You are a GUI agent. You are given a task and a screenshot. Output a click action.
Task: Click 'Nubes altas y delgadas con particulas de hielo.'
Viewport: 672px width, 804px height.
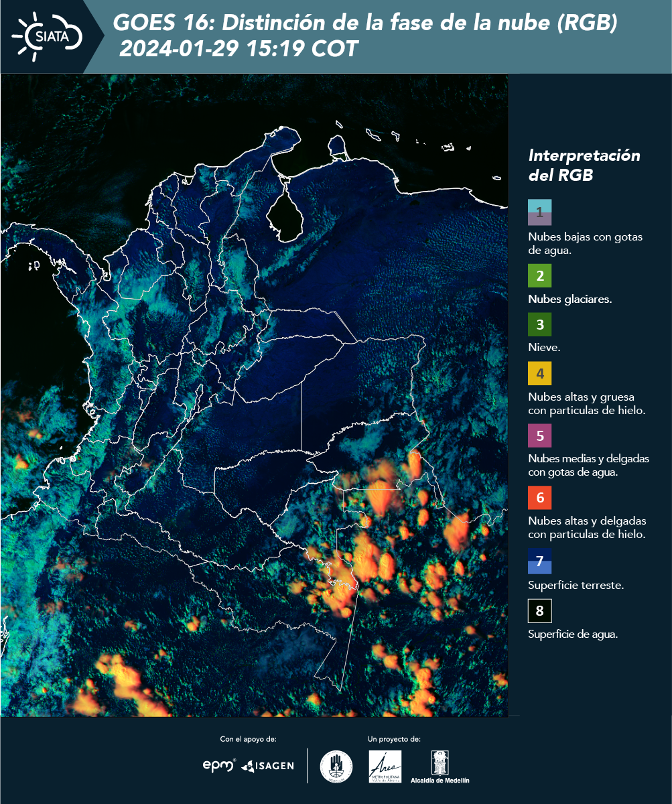pos(587,528)
